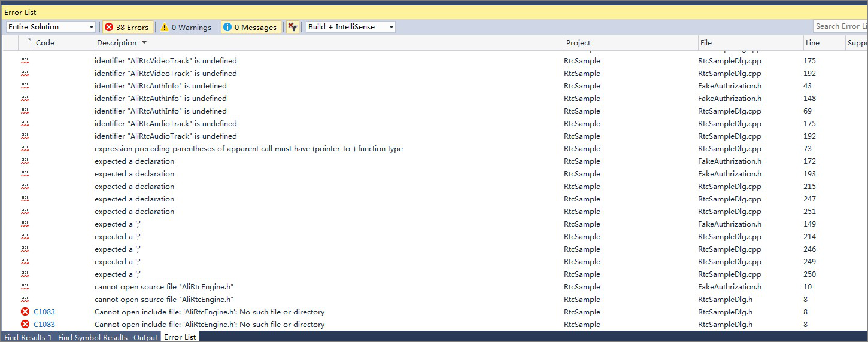Click IntelliSense icon for AliRtcAuthInfo line 69

25,111
